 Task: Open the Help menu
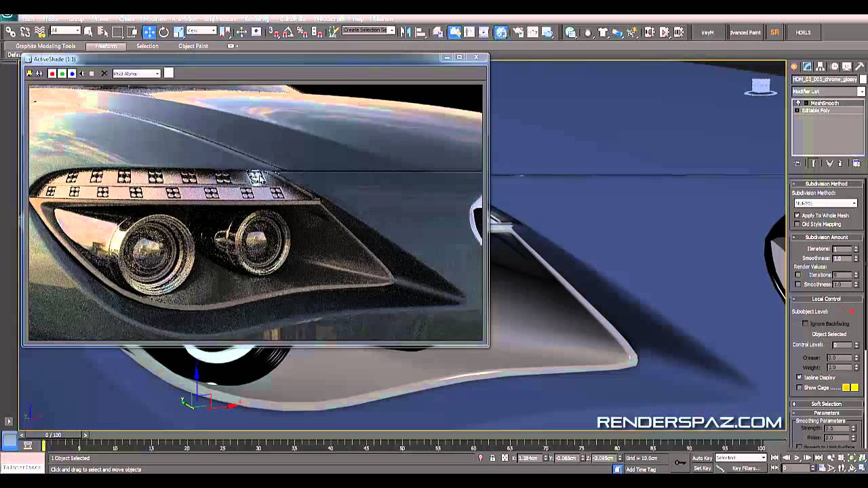click(x=357, y=18)
